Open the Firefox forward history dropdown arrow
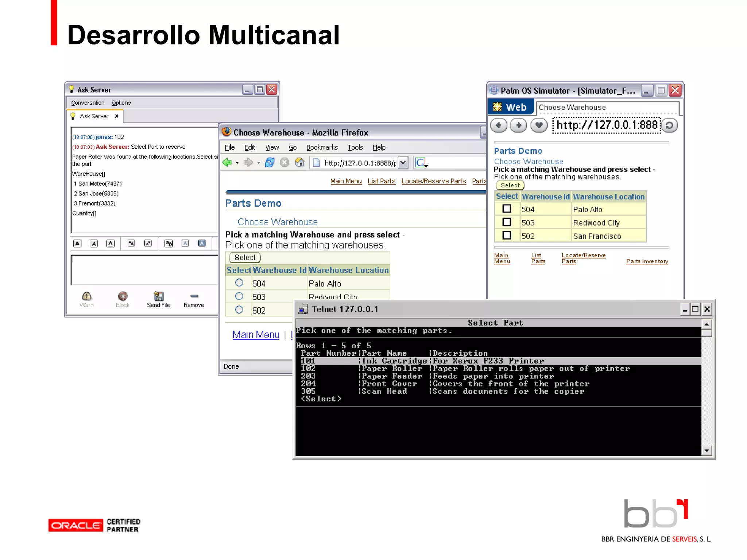This screenshot has height=560, width=747. pos(259,163)
